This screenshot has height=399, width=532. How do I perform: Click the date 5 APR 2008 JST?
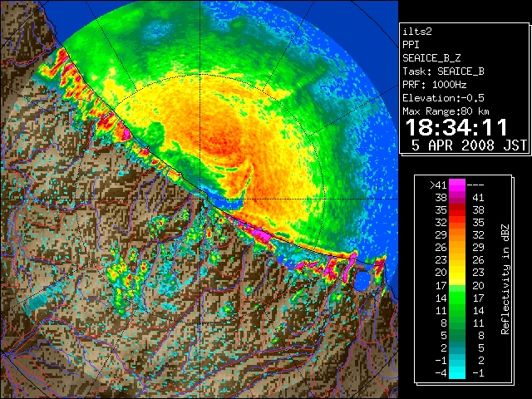(x=469, y=145)
